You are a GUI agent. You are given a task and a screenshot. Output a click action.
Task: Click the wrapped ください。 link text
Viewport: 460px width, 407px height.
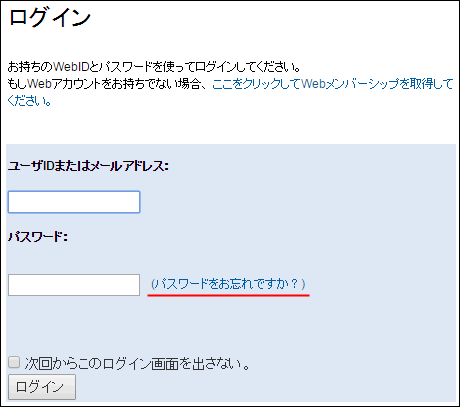(x=29, y=101)
